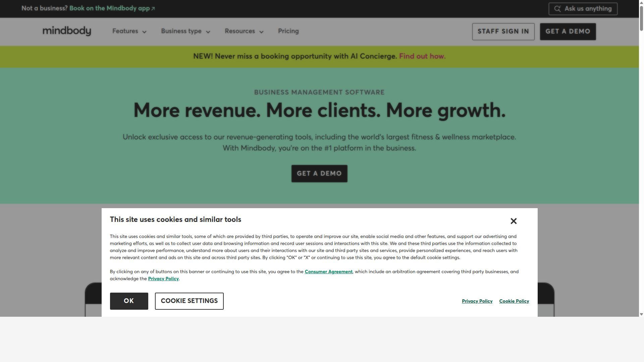This screenshot has height=362, width=644.
Task: Click the mindbody logo
Action: pos(67,31)
